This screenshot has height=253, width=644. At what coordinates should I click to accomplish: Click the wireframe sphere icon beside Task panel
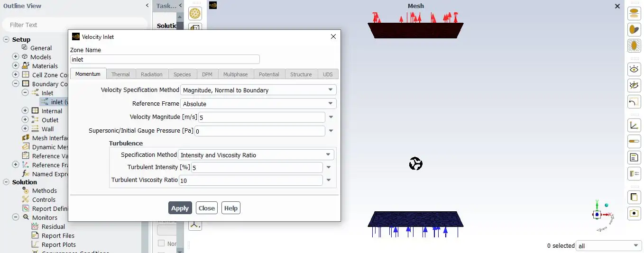[195, 13]
